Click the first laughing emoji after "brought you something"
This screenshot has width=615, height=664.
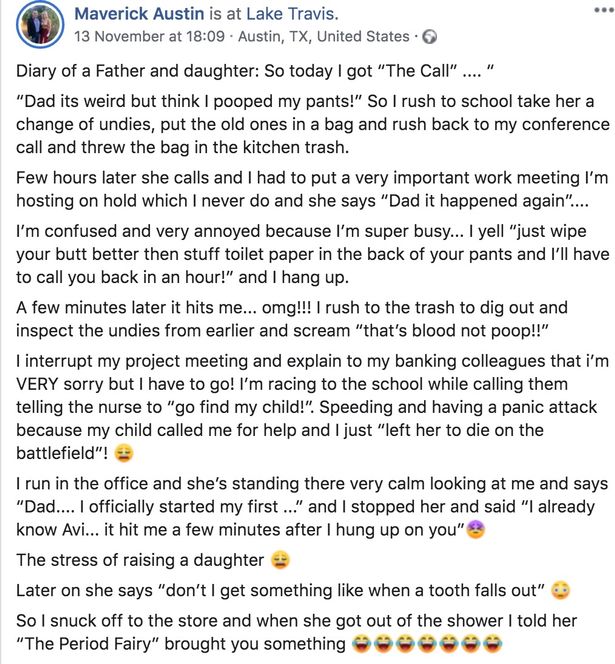click(x=361, y=644)
